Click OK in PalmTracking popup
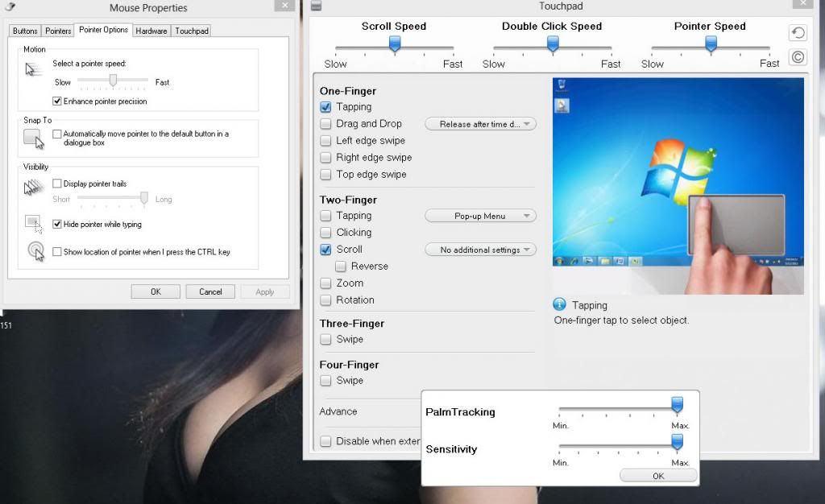The width and height of the screenshot is (825, 504). [658, 476]
